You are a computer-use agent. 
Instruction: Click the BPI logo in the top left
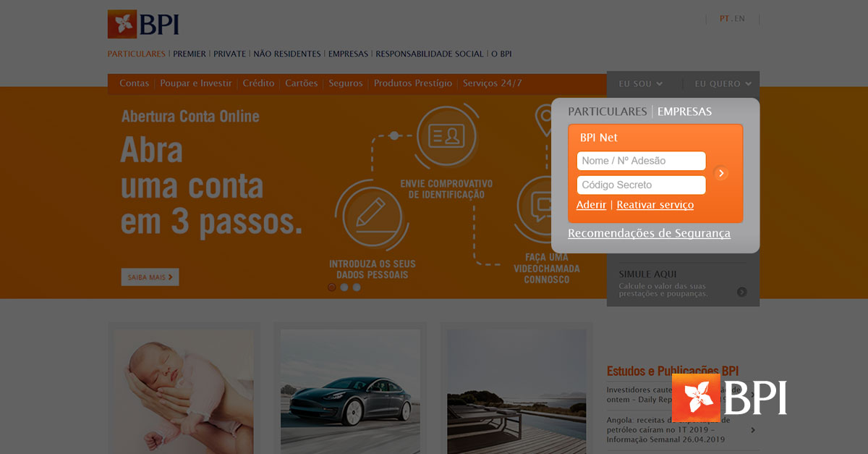coord(143,23)
